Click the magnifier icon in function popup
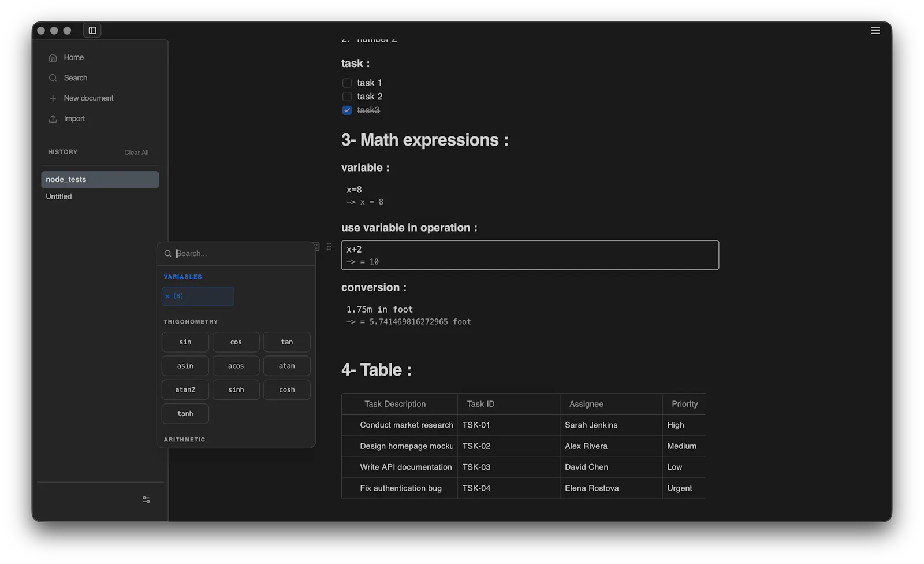 pos(168,254)
